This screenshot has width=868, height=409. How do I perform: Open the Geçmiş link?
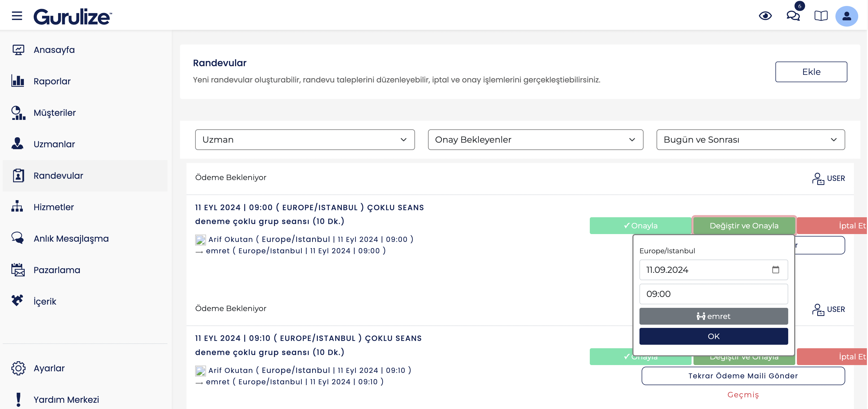tap(743, 395)
